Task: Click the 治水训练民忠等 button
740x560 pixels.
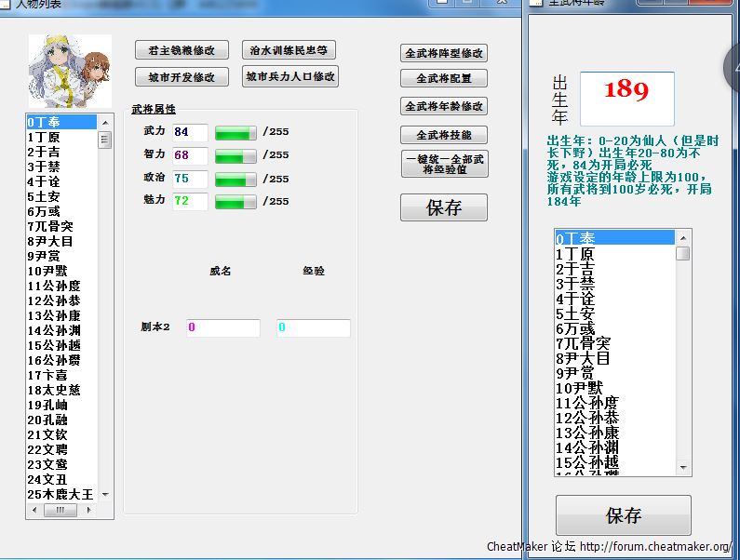Action: [289, 50]
